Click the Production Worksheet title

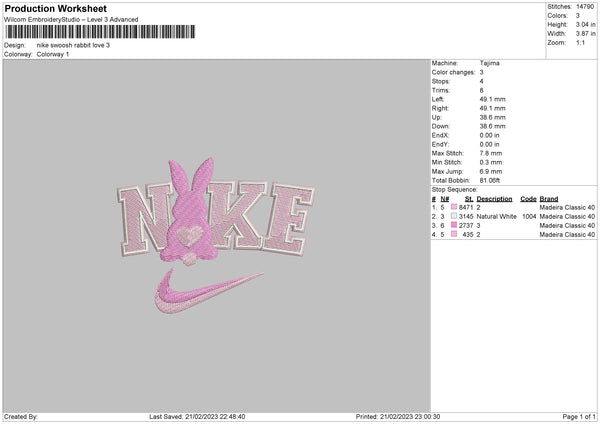(55, 8)
